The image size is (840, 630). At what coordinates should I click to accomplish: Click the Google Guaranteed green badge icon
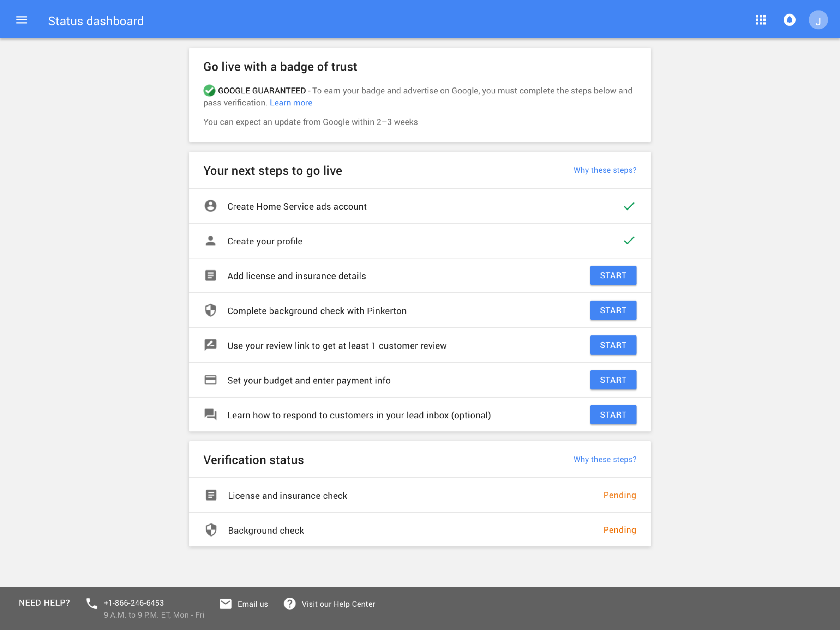(209, 90)
